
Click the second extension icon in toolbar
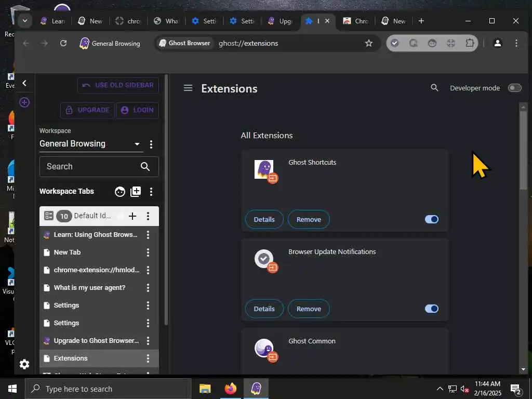[x=413, y=43]
